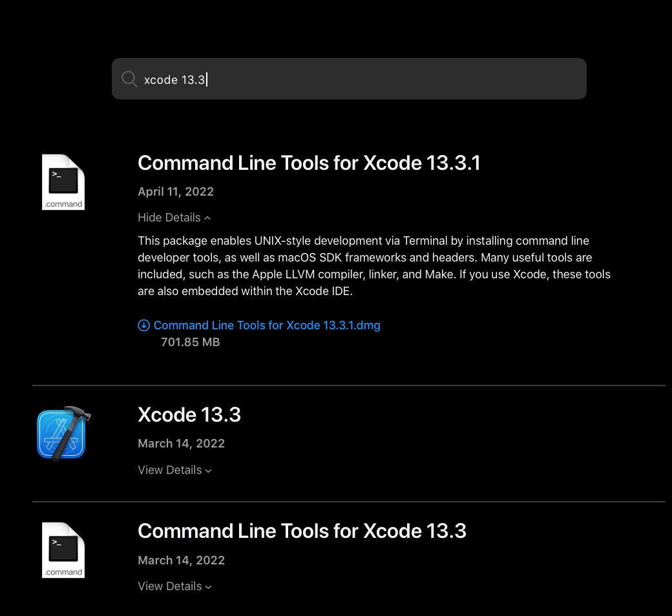The height and width of the screenshot is (616, 672).
Task: Click the March 14, 2022 date under Command Line Tools 13.3
Action: click(182, 560)
